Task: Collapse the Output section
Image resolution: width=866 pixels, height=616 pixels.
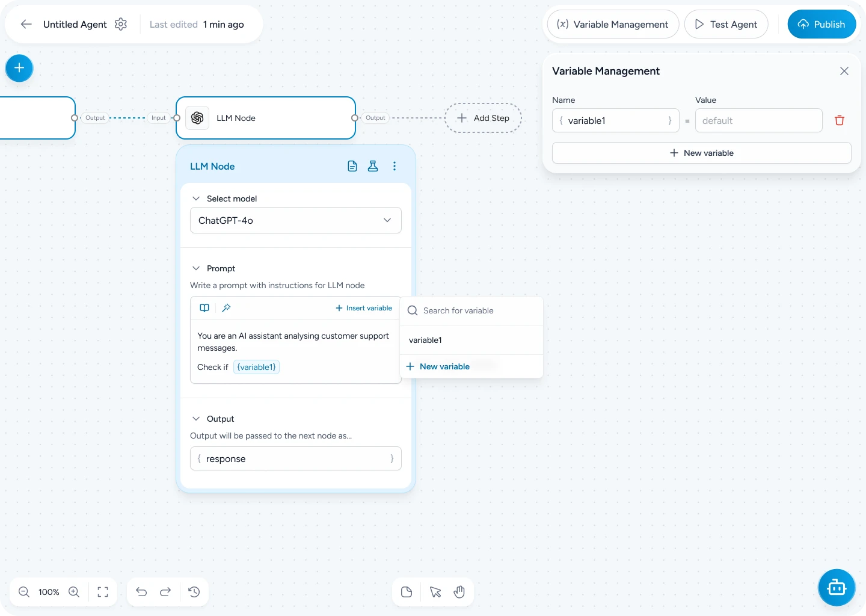Action: (196, 419)
